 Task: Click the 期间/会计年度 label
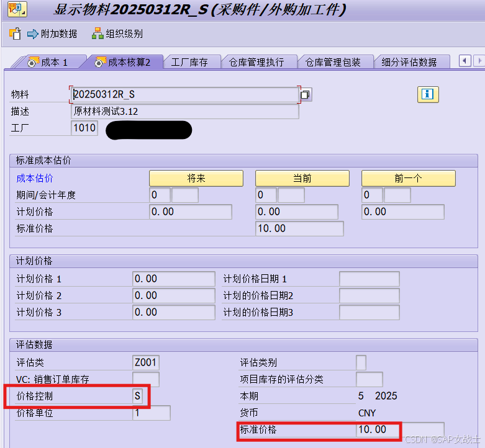click(46, 195)
